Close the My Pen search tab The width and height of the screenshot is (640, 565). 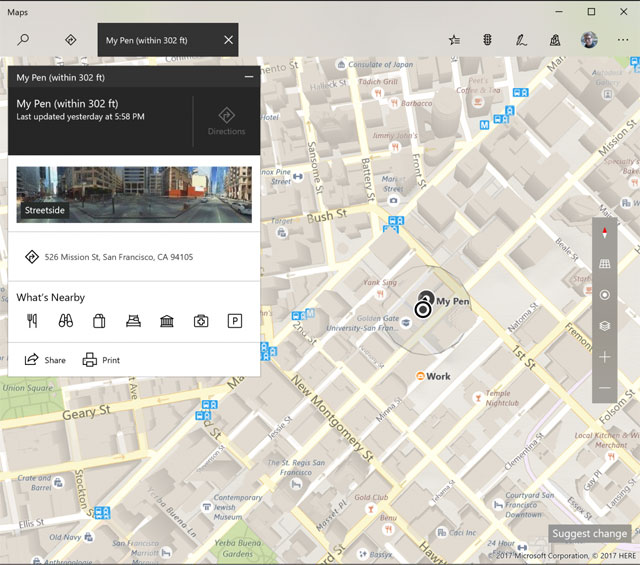point(228,40)
